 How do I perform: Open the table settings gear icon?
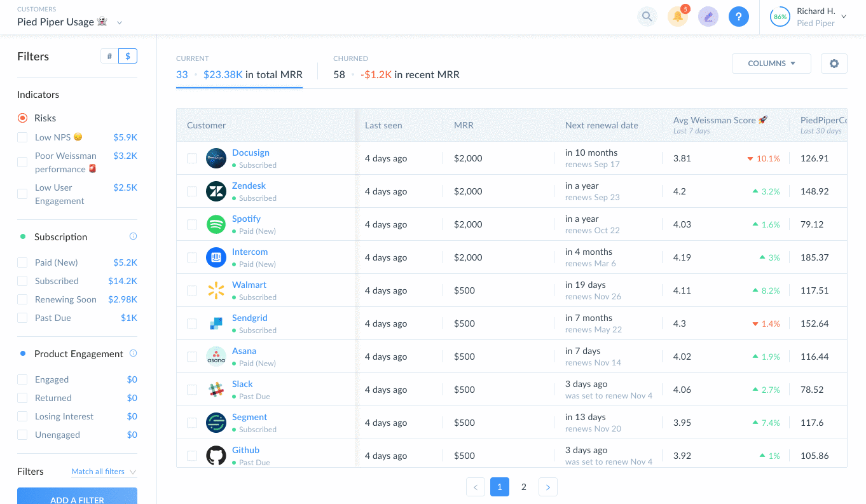pyautogui.click(x=834, y=64)
